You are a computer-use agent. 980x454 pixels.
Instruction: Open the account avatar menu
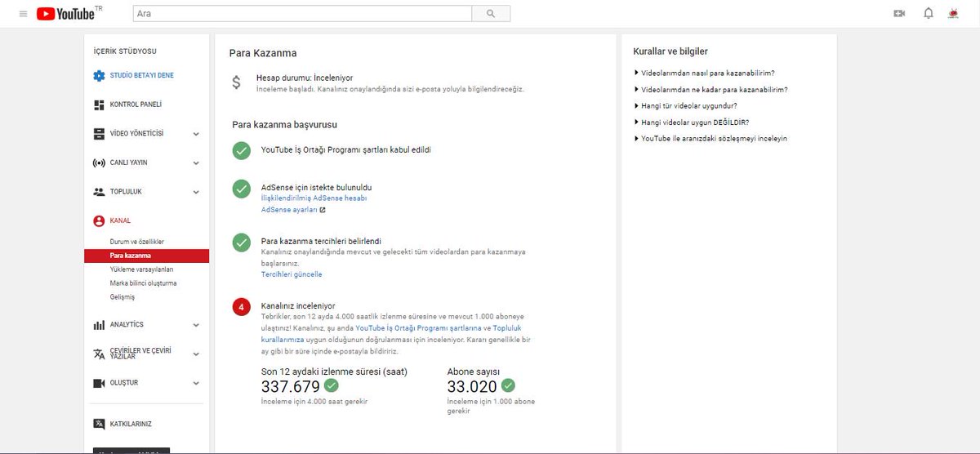[953, 14]
